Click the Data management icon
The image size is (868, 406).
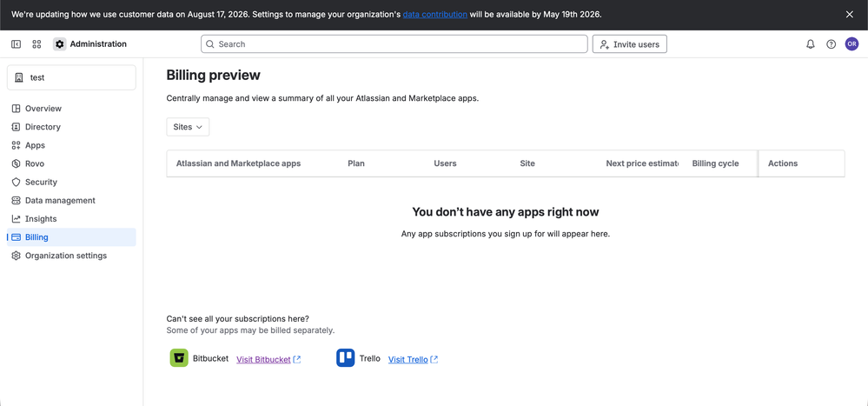tap(16, 201)
